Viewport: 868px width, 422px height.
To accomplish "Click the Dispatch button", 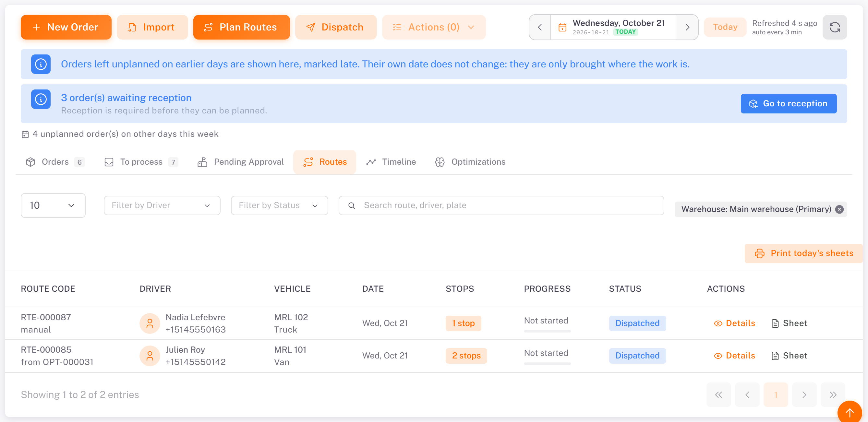I will pos(336,27).
